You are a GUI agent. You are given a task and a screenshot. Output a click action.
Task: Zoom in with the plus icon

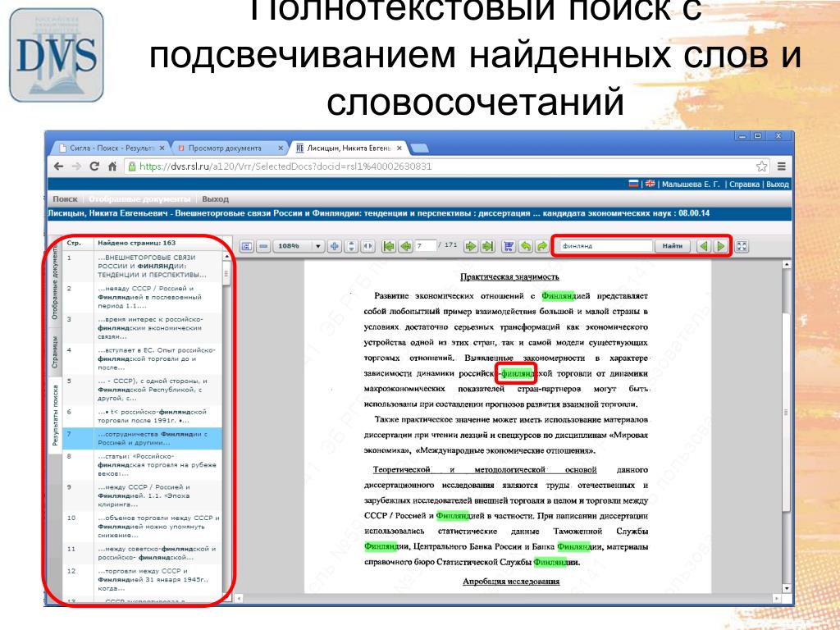pos(335,246)
